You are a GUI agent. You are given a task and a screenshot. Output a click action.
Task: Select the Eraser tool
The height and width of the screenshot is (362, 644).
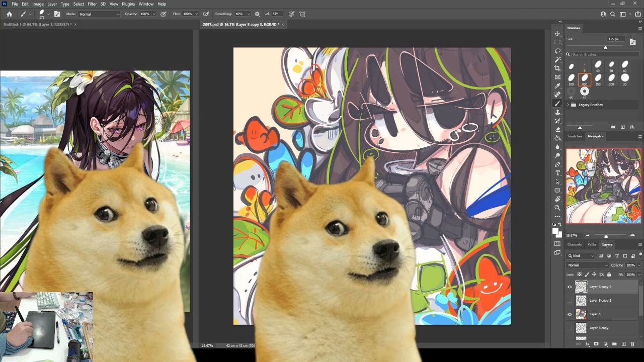(557, 129)
